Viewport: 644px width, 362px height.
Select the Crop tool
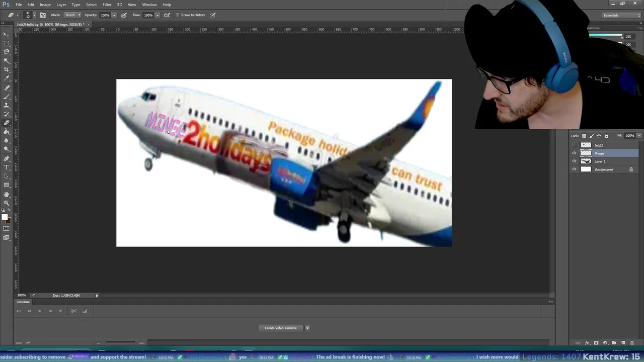[x=7, y=69]
